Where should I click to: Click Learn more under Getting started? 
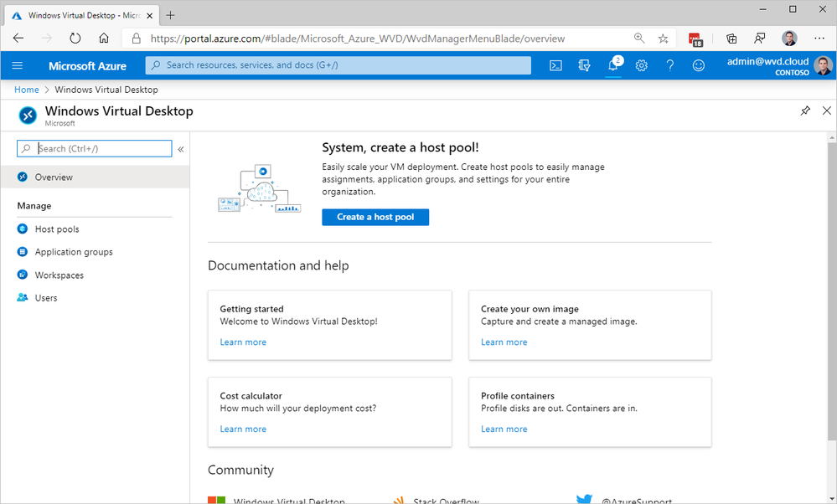[243, 342]
